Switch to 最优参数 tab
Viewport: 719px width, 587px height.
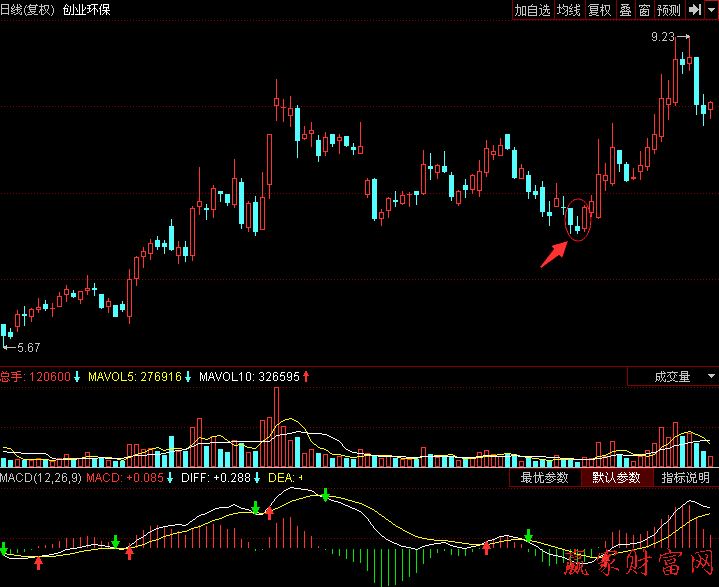pyautogui.click(x=544, y=478)
